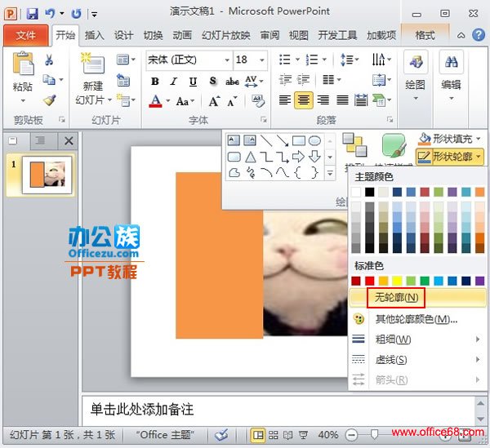Open the File (文件) tab

point(26,35)
